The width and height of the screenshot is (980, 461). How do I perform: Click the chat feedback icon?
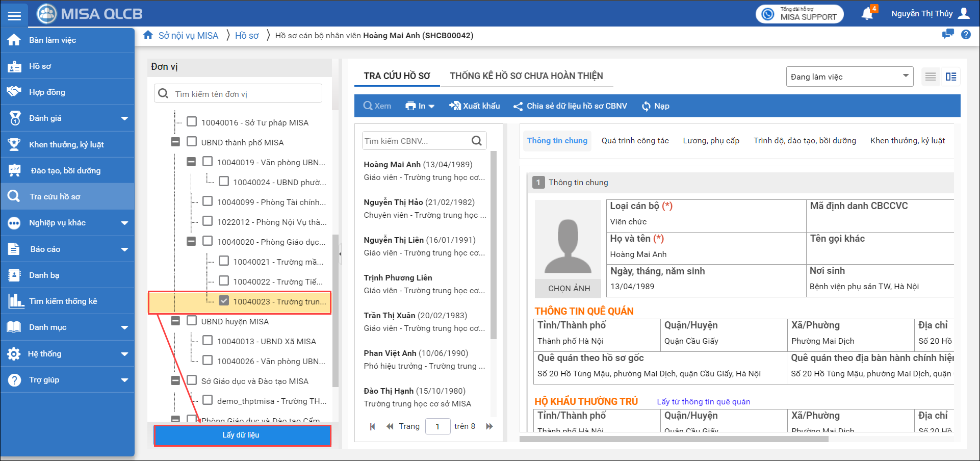[947, 35]
